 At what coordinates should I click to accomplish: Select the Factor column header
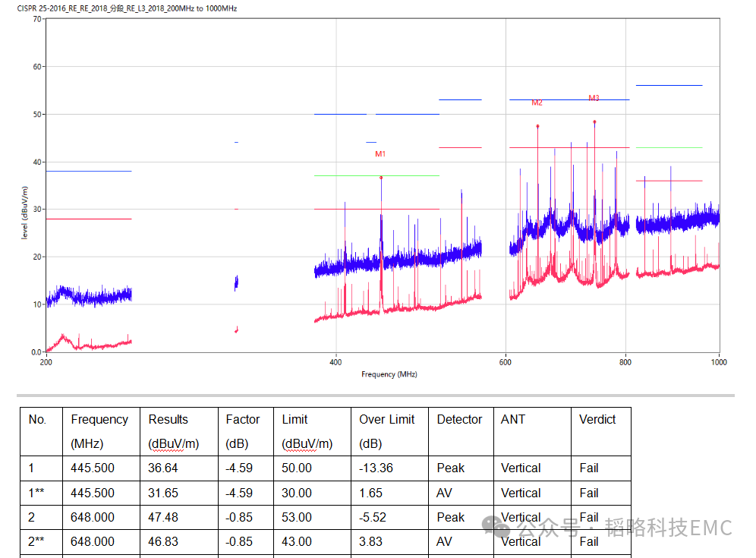[x=242, y=419]
